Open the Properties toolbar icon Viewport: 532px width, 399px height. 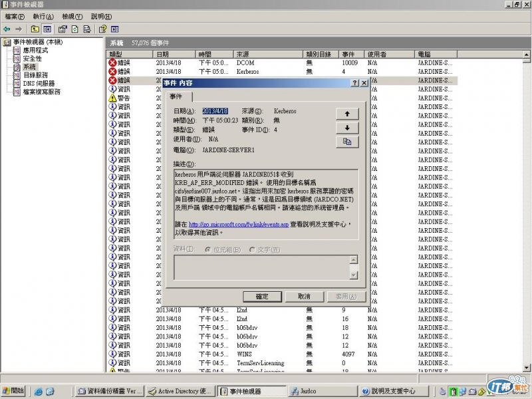click(x=63, y=29)
